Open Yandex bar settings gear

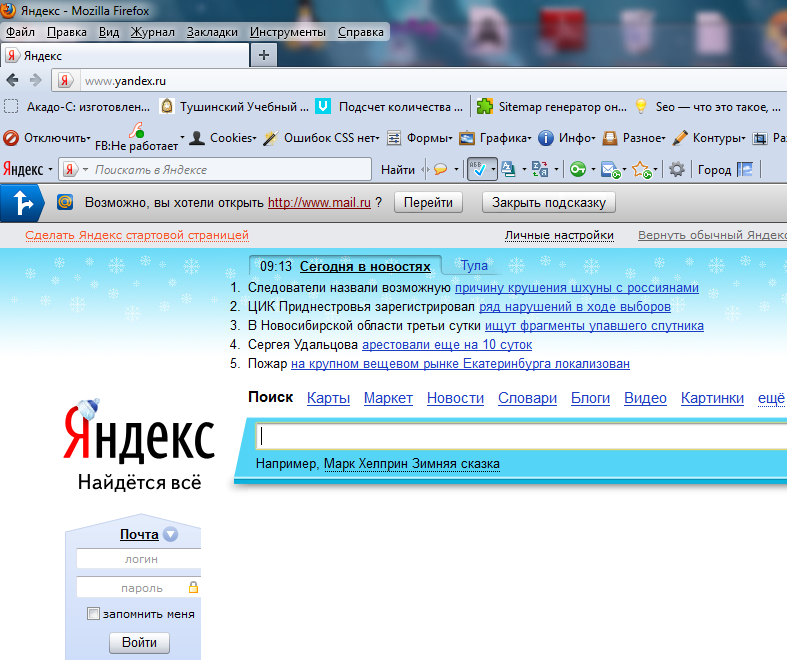coord(677,170)
